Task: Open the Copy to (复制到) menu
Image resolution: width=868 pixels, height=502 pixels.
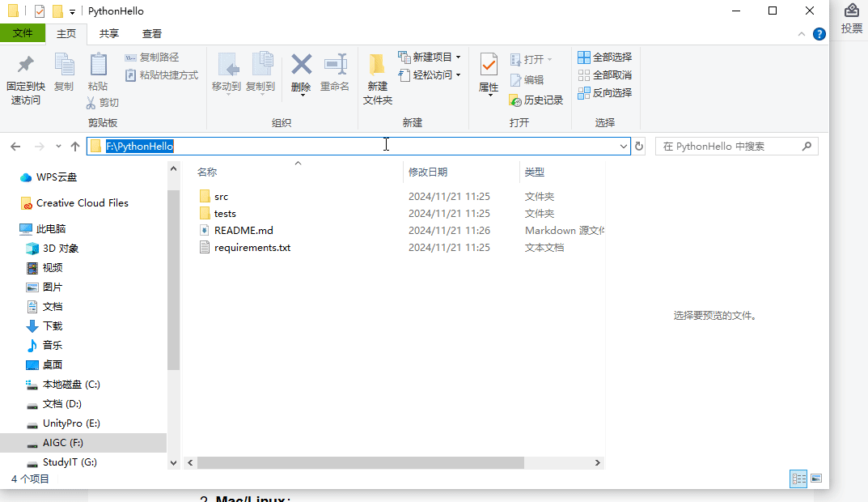Action: (260, 73)
